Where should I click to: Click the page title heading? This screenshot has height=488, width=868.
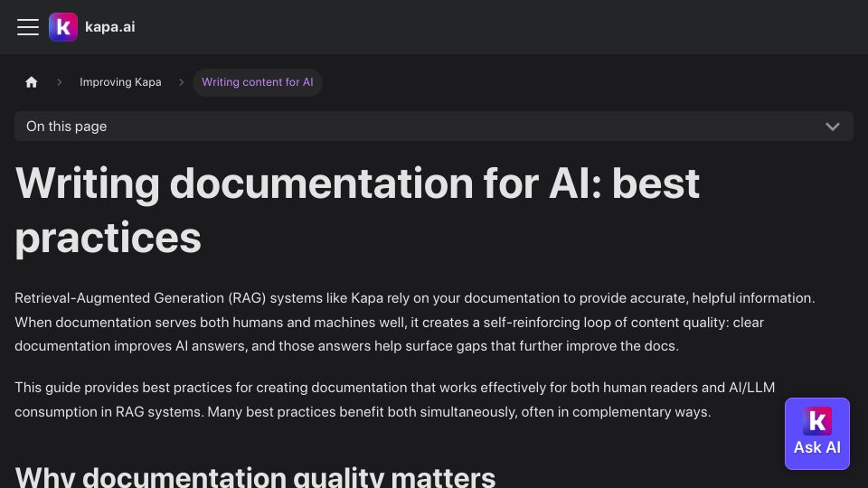(357, 211)
